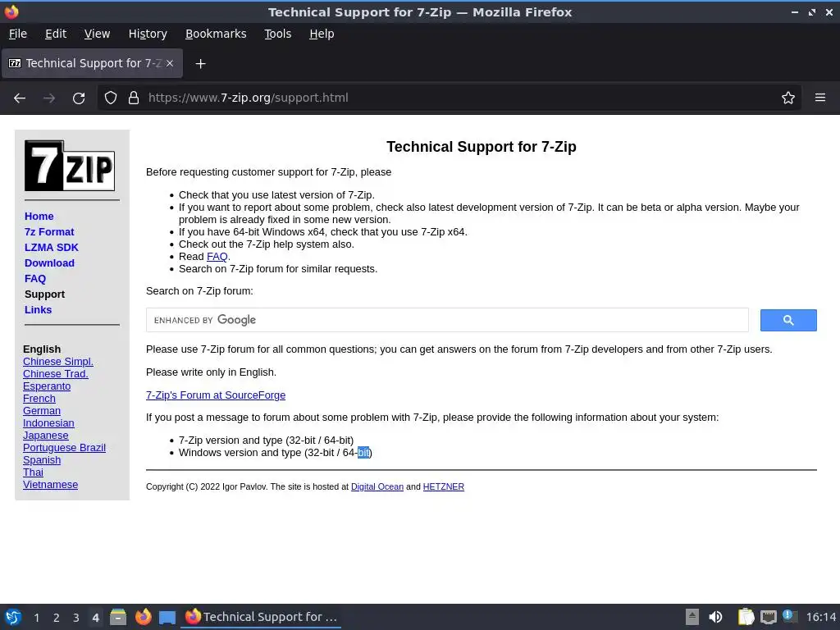This screenshot has height=630, width=840.
Task: Open the clipboard manager tray icon
Action: pos(746,617)
